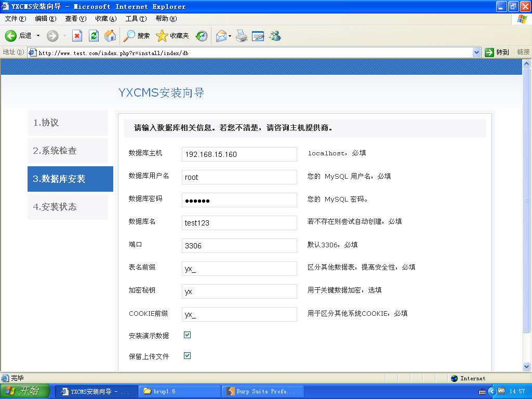This screenshot has width=532, height=399.
Task: Click the Windows flag logo icon
Action: (522, 19)
